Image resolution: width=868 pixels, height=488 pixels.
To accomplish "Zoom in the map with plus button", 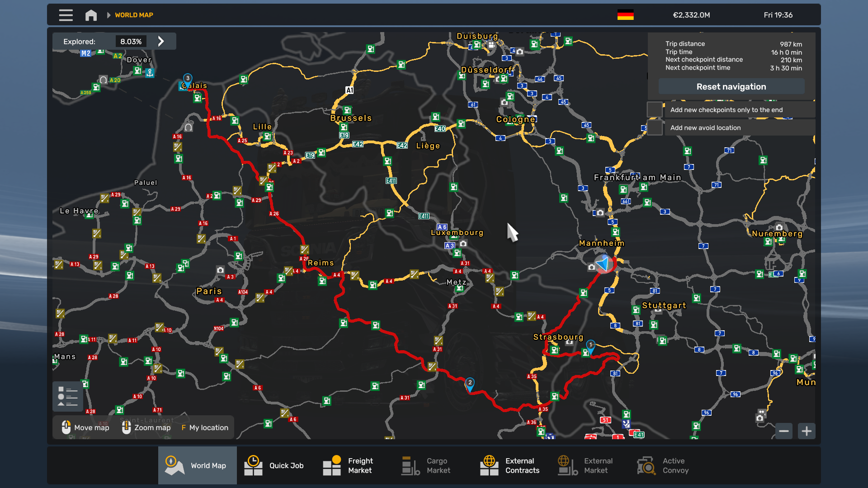I will pos(807,431).
